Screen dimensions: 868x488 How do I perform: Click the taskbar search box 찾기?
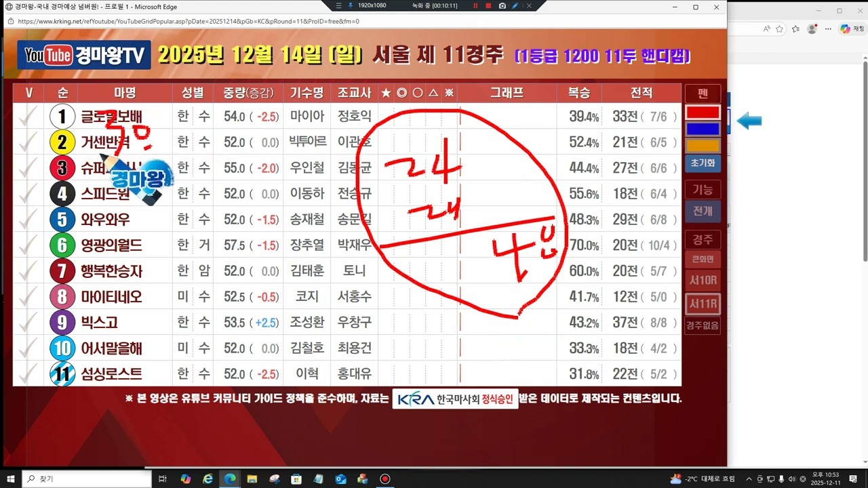click(x=87, y=479)
